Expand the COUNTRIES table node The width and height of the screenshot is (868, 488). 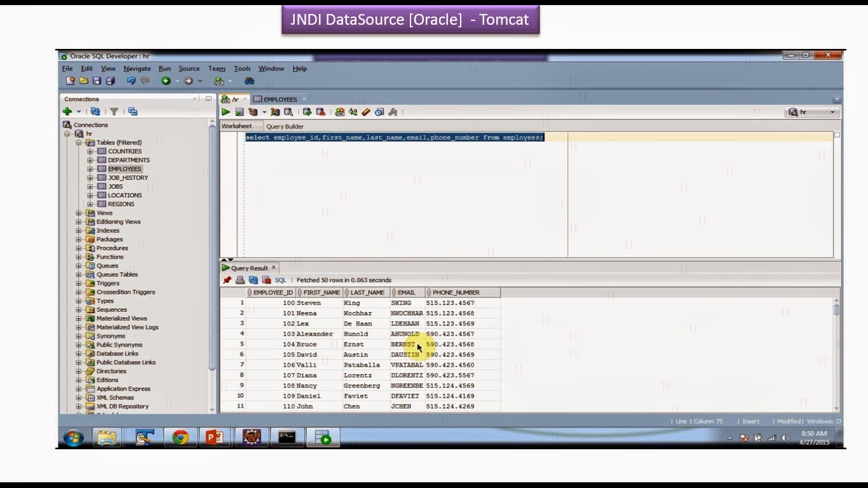tap(90, 151)
